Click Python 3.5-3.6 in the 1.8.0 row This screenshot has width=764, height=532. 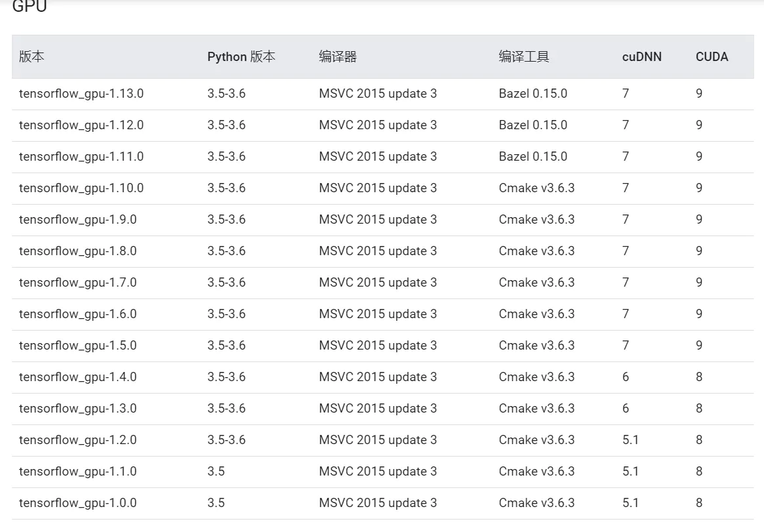(226, 251)
